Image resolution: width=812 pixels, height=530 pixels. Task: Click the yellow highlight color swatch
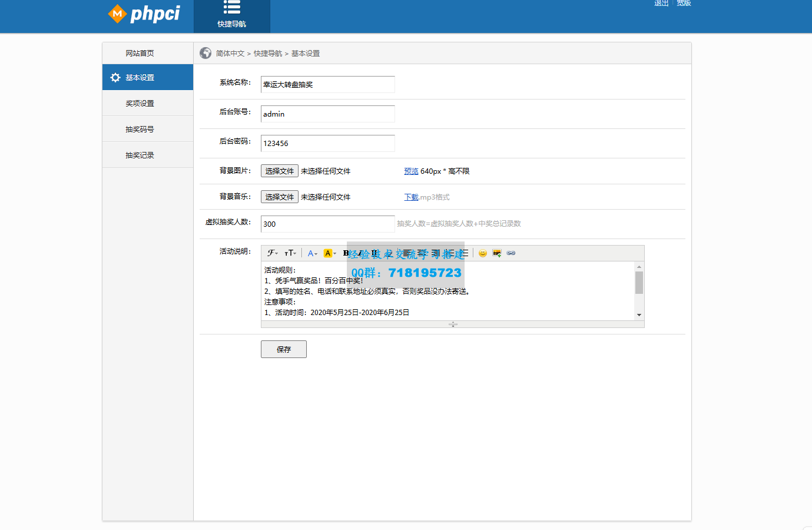pyautogui.click(x=328, y=253)
